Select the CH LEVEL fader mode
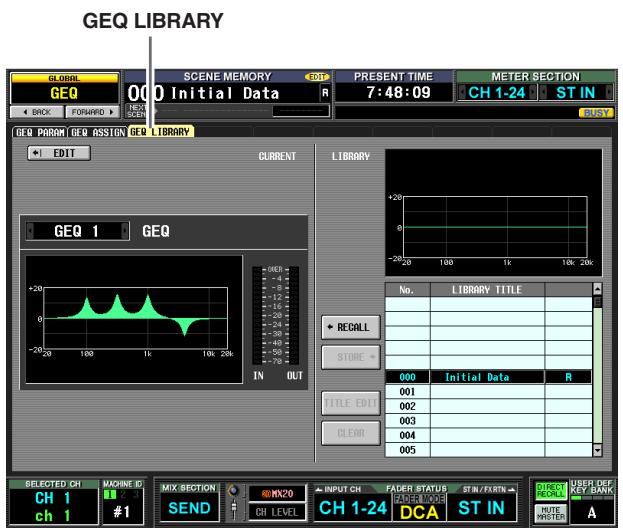The height and width of the screenshot is (531, 623). point(277,512)
